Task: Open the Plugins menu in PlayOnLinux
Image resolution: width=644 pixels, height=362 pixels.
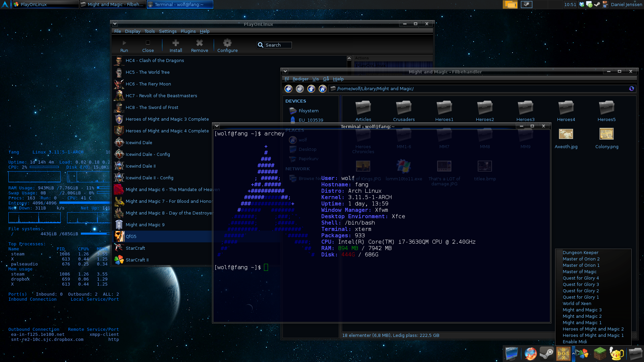Action: 188,31
